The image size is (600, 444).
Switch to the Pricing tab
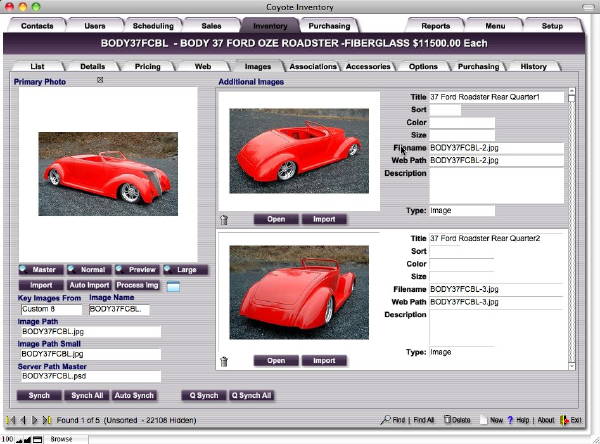pos(147,66)
